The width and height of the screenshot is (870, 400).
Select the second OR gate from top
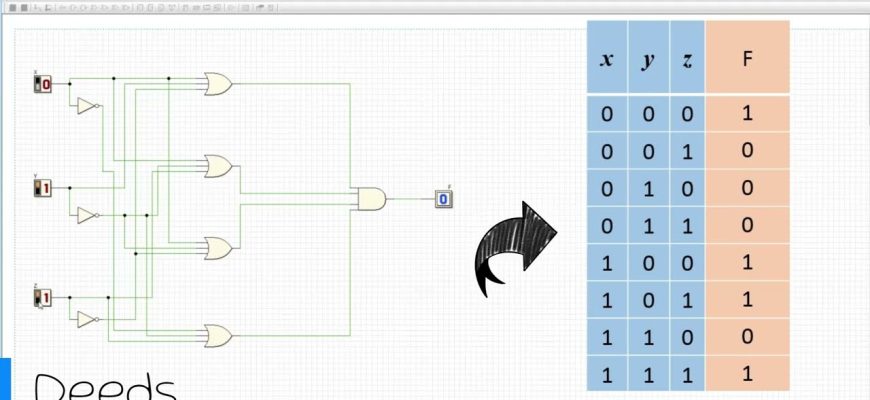(x=218, y=166)
